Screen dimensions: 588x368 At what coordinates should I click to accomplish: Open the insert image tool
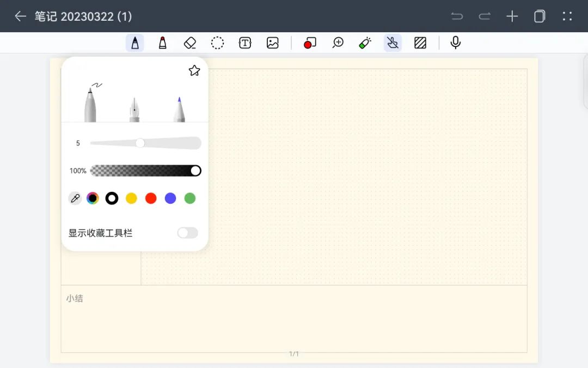(273, 43)
